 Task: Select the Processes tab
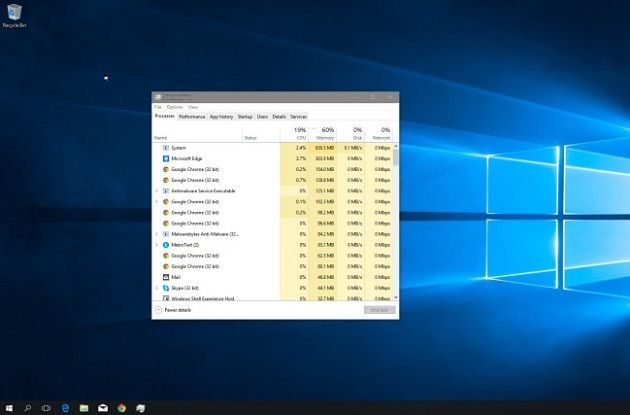coord(165,117)
